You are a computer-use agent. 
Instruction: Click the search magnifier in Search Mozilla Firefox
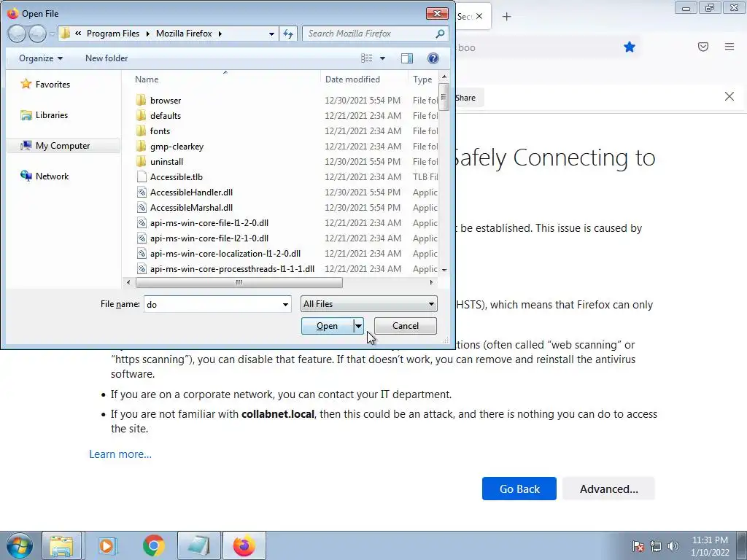tap(440, 34)
